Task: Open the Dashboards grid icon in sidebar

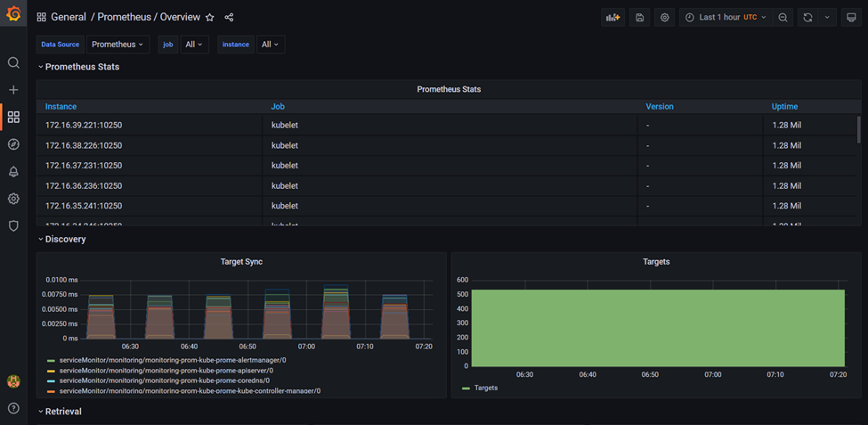Action: [13, 117]
